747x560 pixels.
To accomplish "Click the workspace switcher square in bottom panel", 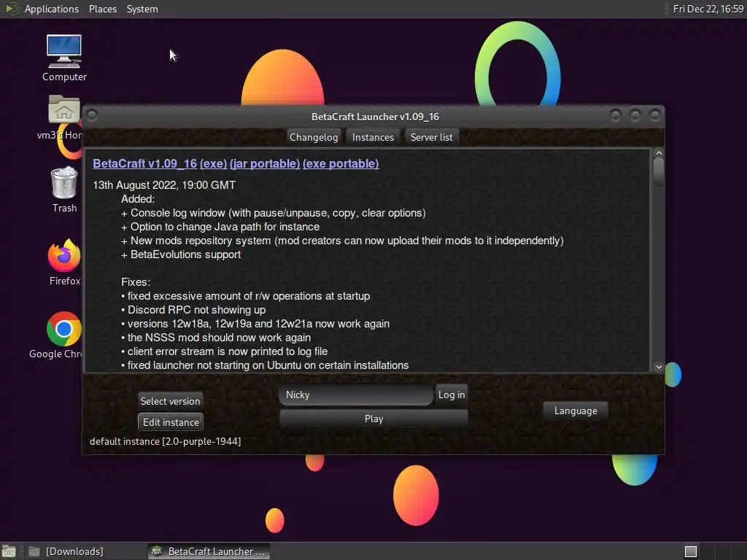I will (690, 551).
